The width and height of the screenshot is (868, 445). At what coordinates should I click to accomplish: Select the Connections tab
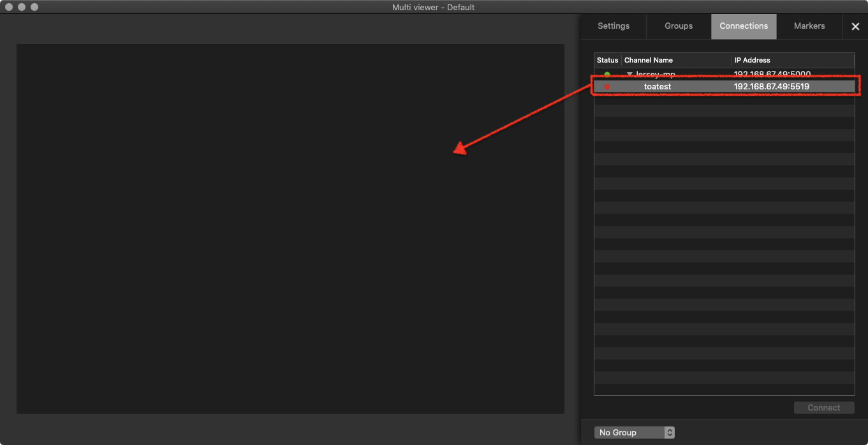(x=744, y=26)
